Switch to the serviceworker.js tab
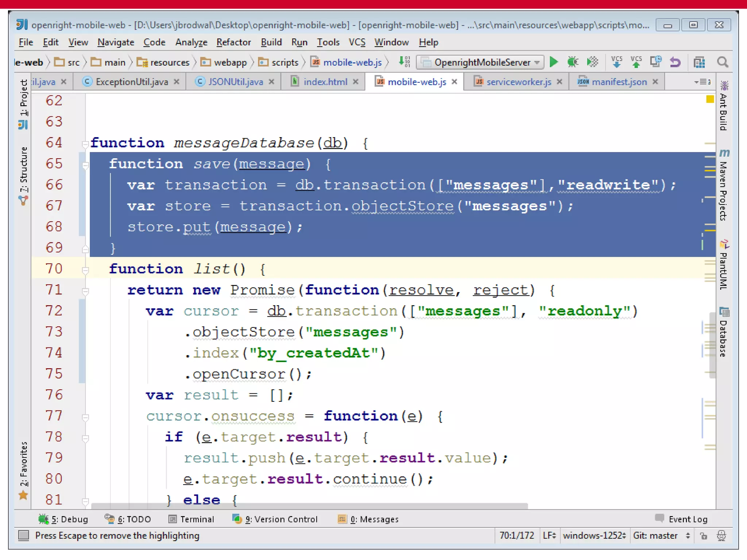The height and width of the screenshot is (560, 747). tap(518, 82)
